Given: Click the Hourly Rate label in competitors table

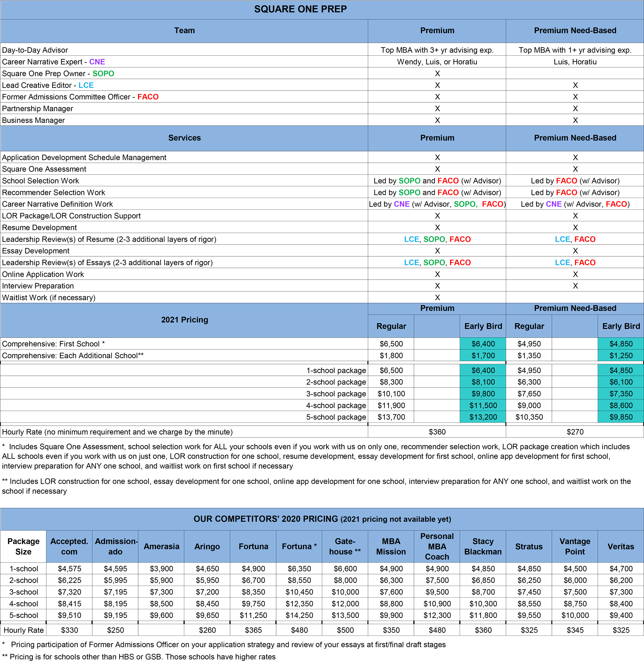Looking at the screenshot, I should tap(24, 630).
